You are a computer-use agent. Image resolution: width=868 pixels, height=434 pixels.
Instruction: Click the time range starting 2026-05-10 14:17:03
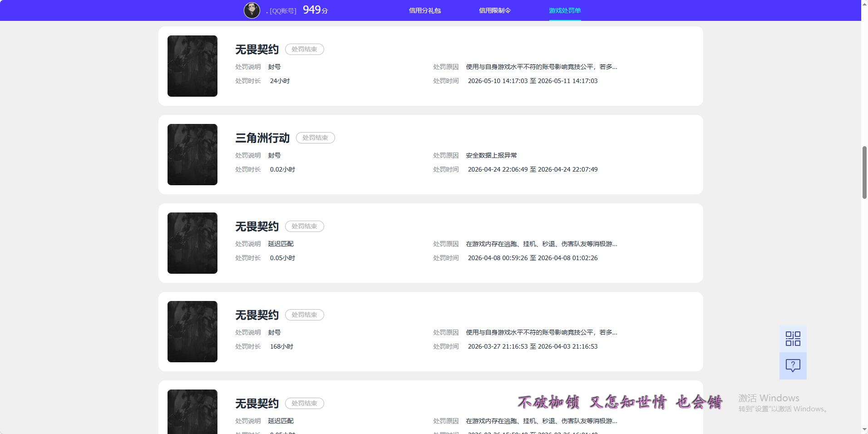pyautogui.click(x=533, y=81)
